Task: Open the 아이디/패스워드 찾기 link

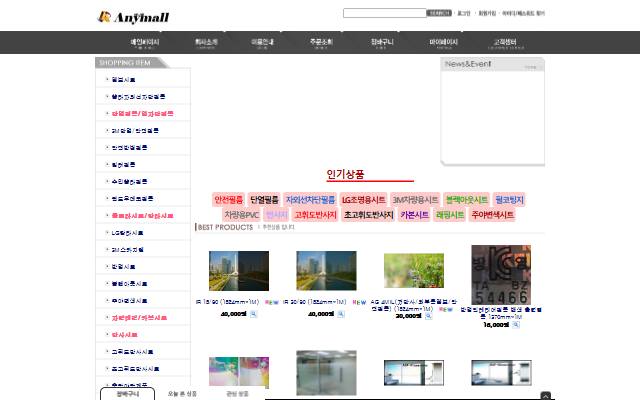Action: [x=523, y=13]
